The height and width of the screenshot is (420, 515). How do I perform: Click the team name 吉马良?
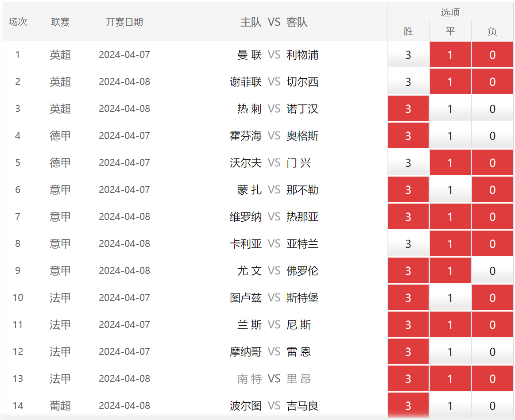click(x=302, y=405)
